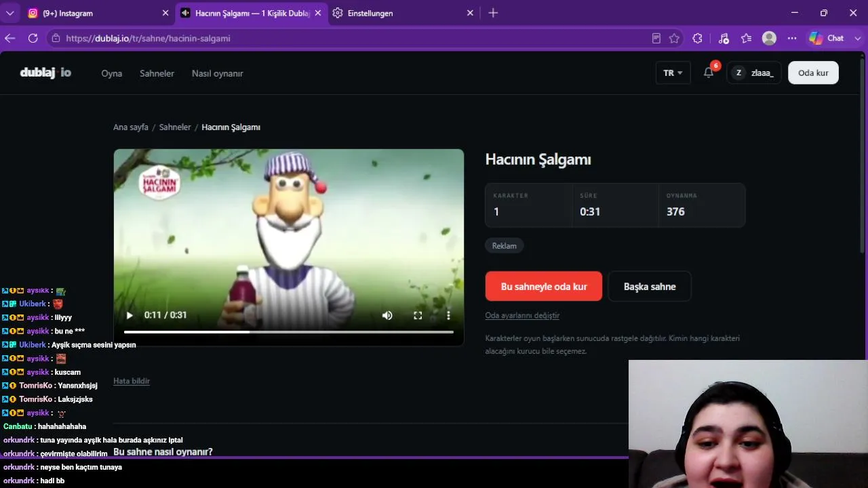Image resolution: width=868 pixels, height=488 pixels.
Task: Open the Copilot Chat sidebar
Action: 826,39
